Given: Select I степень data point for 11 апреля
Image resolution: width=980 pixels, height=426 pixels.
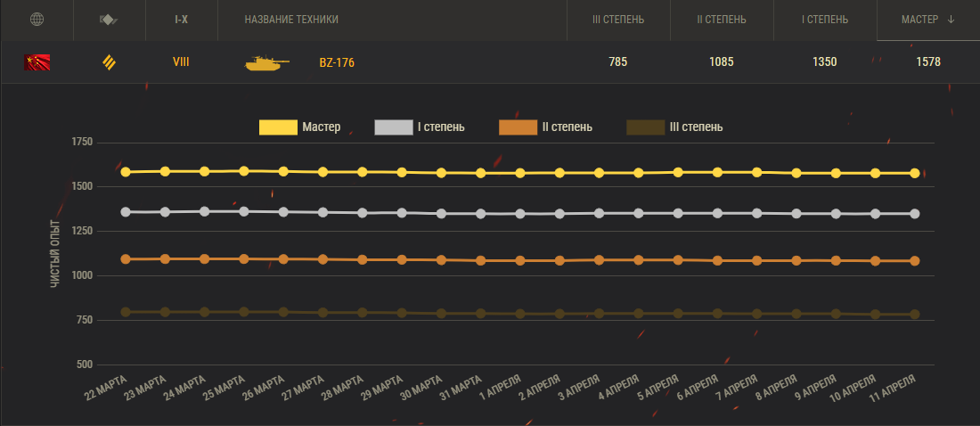Looking at the screenshot, I should (914, 214).
